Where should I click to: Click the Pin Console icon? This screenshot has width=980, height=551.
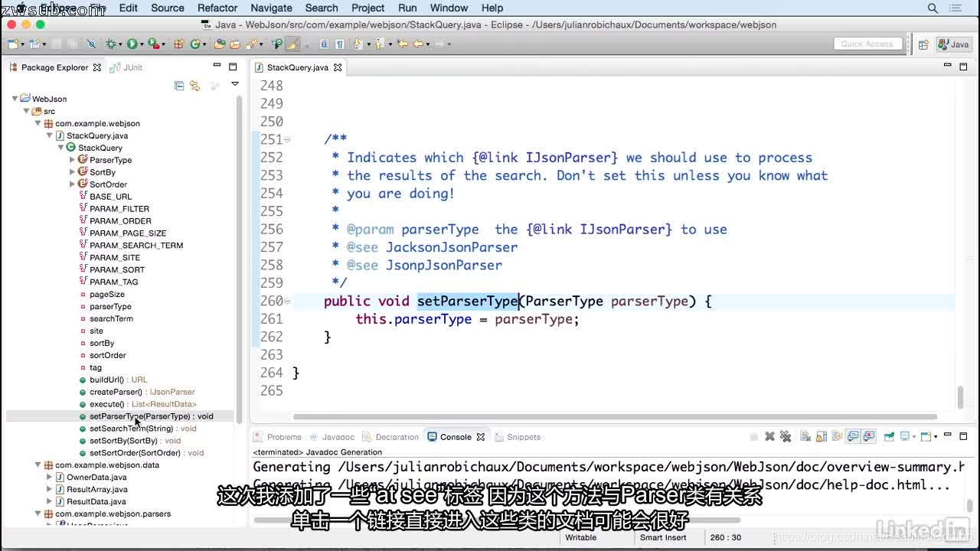coord(889,437)
